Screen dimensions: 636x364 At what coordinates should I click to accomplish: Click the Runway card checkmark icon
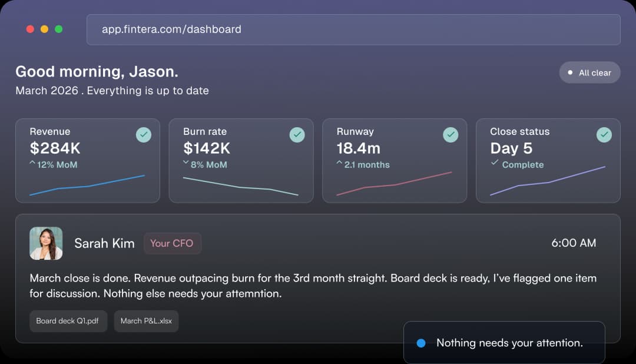point(450,135)
